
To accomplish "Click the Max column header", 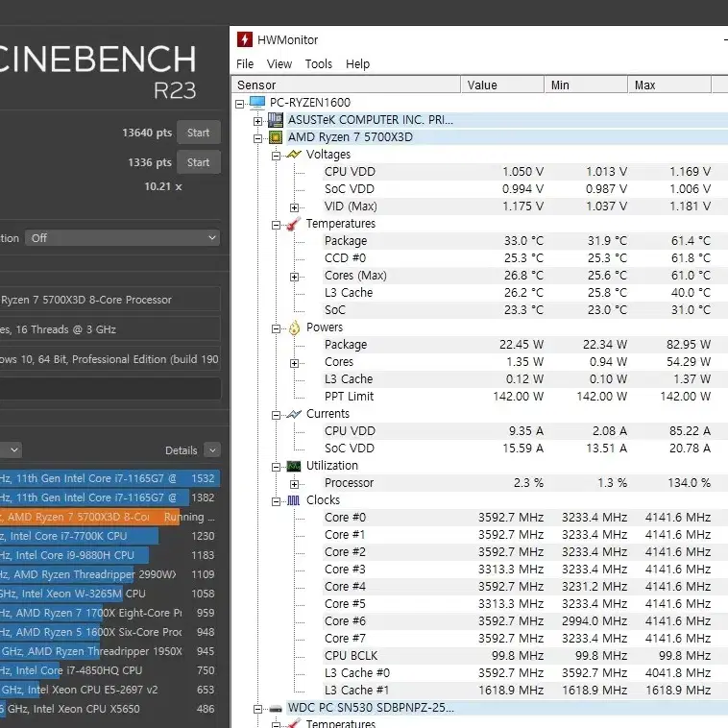I will coord(670,85).
